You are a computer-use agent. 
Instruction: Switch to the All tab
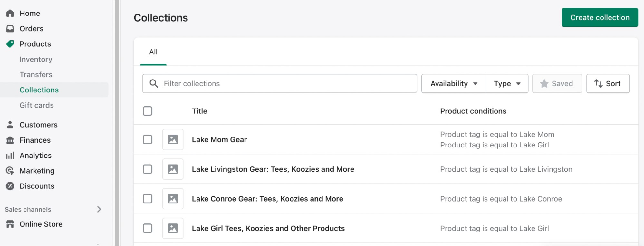153,52
